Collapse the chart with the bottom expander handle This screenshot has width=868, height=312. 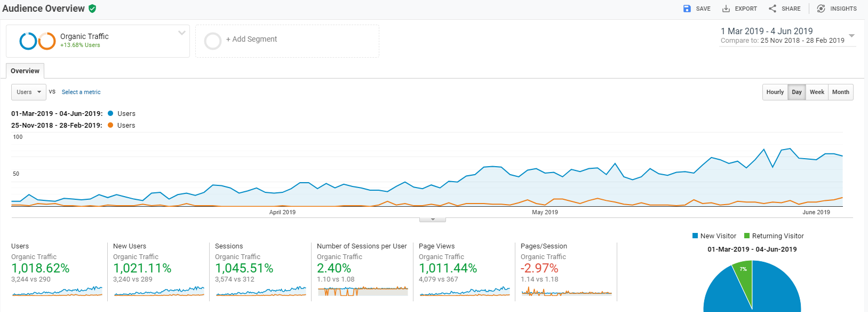point(433,220)
